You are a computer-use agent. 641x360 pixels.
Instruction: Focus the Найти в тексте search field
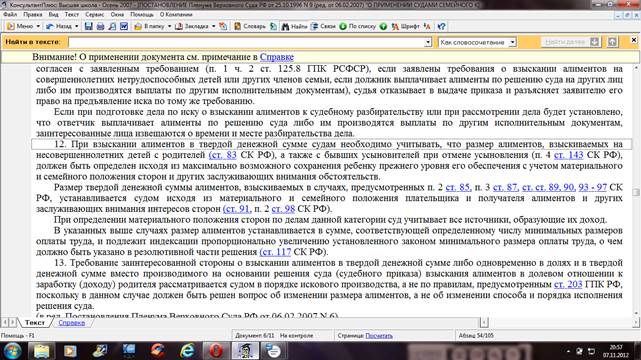(x=247, y=42)
